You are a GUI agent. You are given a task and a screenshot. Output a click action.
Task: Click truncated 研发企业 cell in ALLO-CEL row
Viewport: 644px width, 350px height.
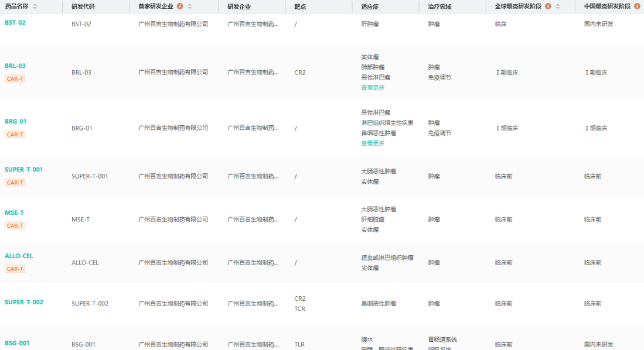pyautogui.click(x=253, y=263)
